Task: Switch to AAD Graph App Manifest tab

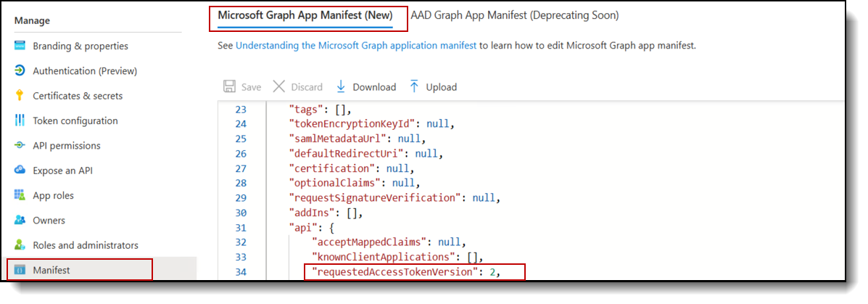Action: point(514,15)
